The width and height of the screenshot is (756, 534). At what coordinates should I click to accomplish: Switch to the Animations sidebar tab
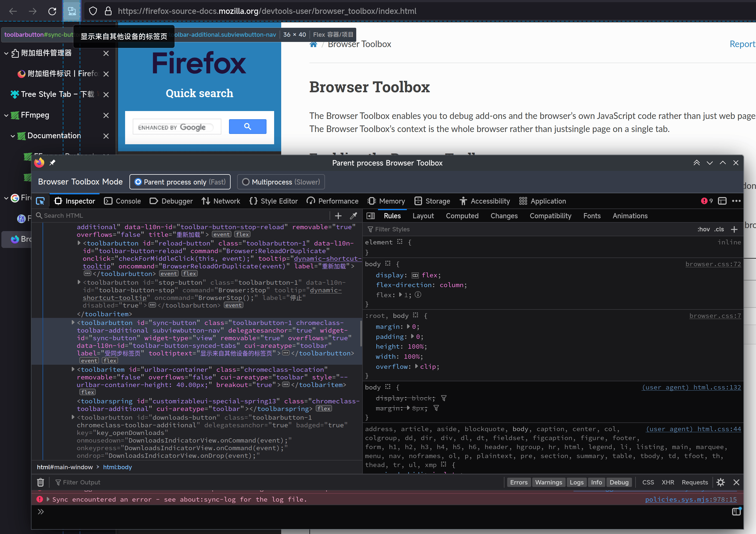(x=630, y=216)
